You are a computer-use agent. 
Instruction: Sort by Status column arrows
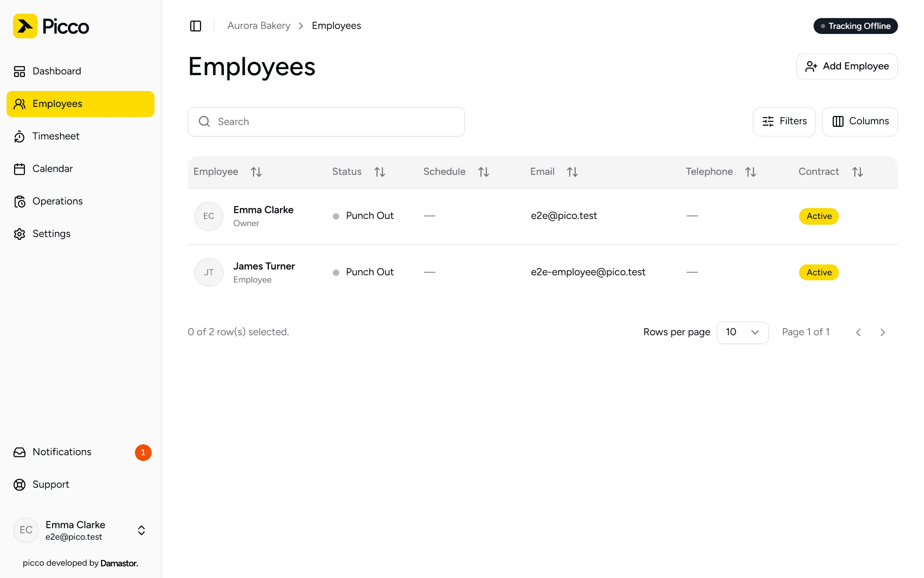tap(380, 172)
